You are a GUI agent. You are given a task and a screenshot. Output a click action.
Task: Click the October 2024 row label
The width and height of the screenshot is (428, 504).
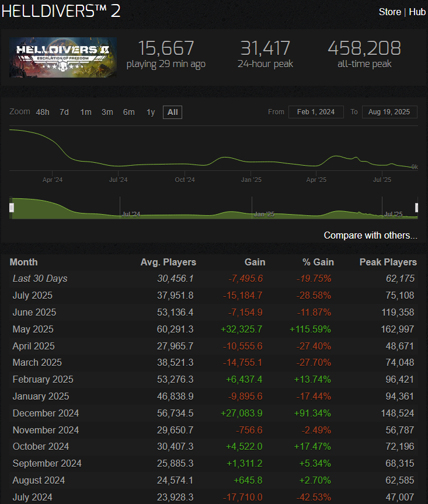coord(41,446)
